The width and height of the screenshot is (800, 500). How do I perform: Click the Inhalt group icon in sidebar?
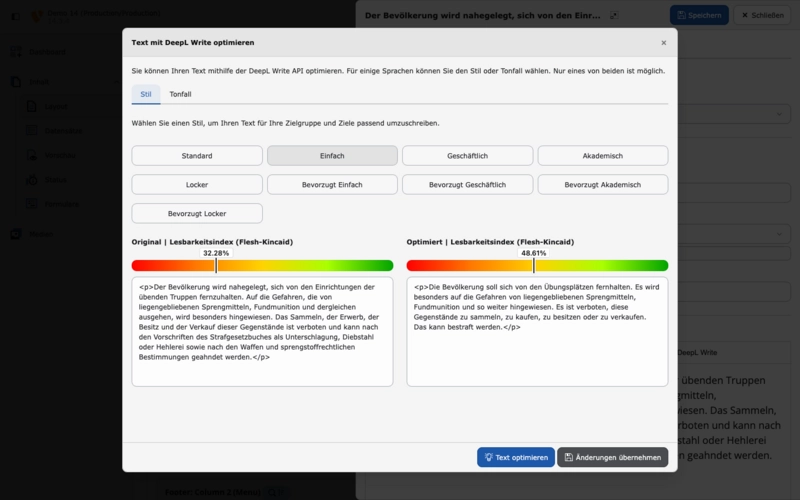coord(16,82)
